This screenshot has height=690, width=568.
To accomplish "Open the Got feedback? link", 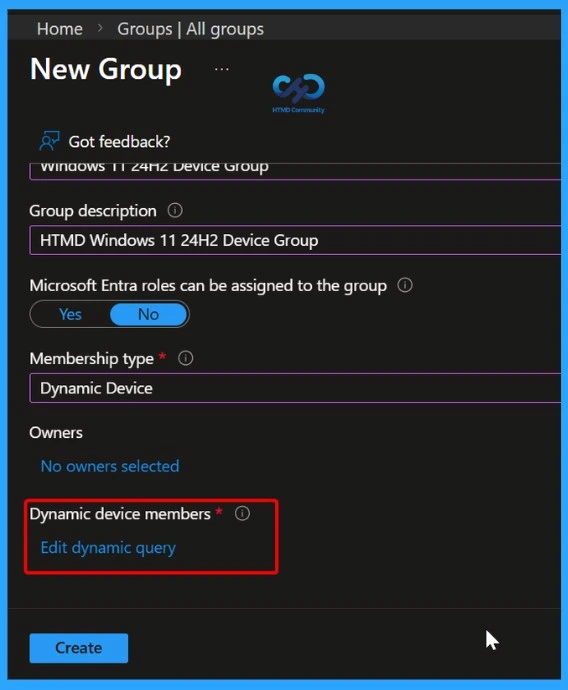I will point(119,142).
